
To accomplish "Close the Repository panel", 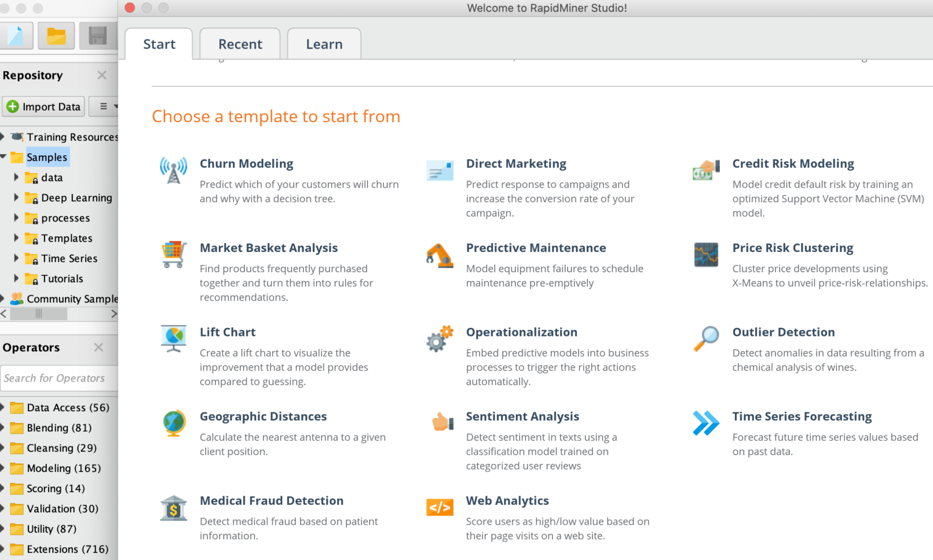I will click(x=102, y=75).
